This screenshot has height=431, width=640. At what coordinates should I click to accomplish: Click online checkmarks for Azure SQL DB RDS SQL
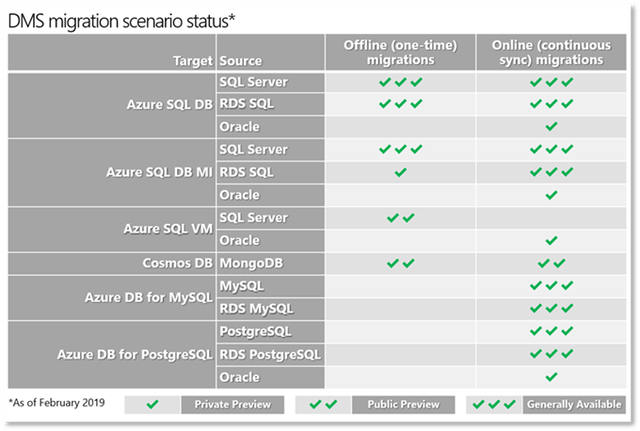[x=551, y=104]
